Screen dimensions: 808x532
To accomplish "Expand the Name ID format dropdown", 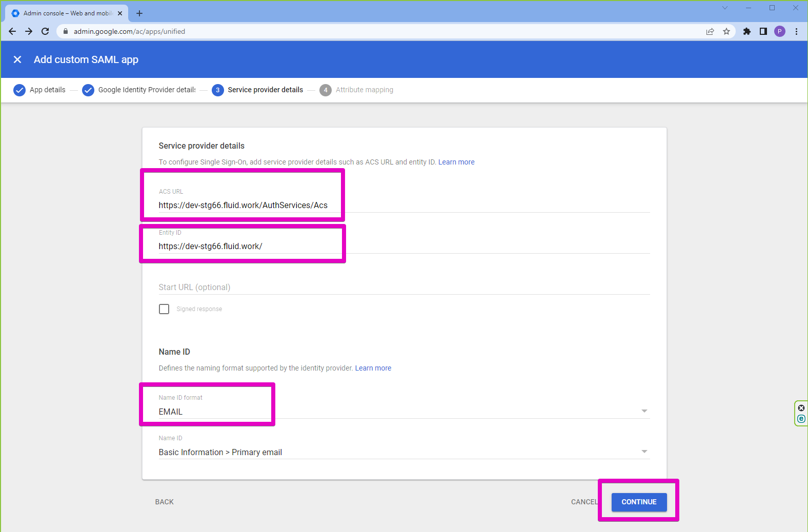I will [644, 411].
